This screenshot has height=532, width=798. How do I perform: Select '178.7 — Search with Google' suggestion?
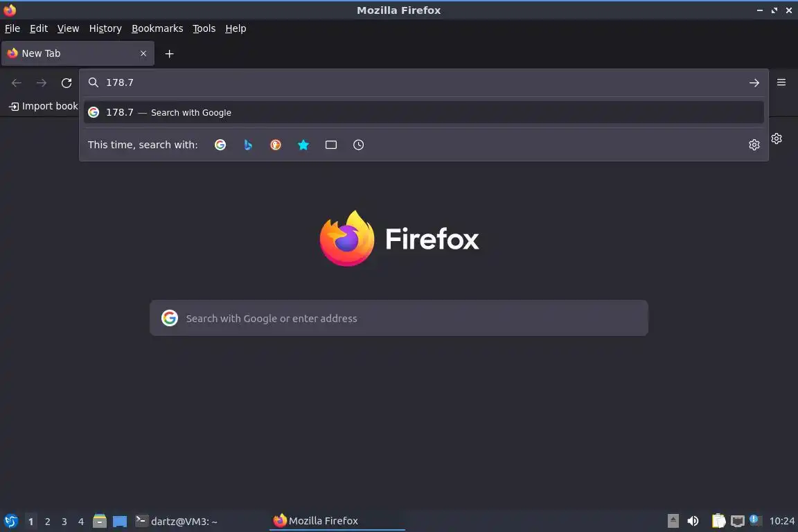click(x=423, y=112)
